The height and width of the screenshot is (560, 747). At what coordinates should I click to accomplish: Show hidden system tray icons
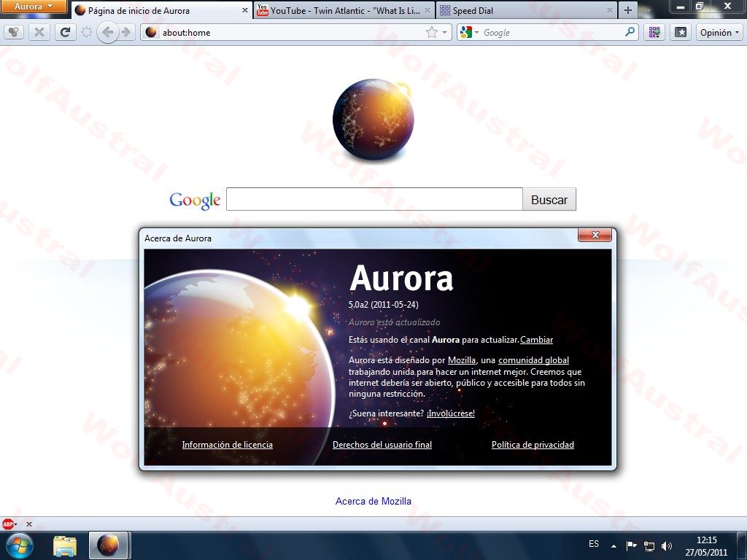coord(614,546)
